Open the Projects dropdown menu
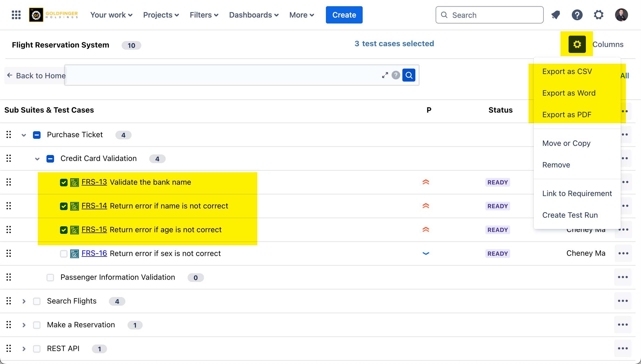The image size is (641, 364). [161, 15]
